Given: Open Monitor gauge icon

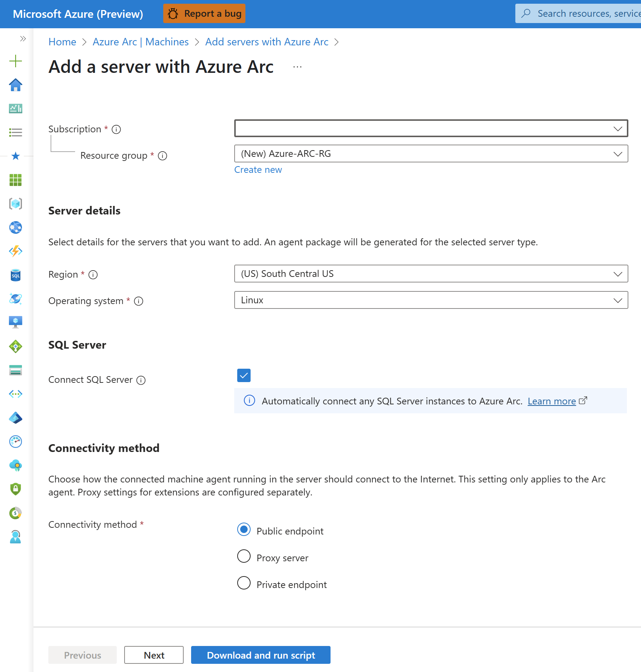Looking at the screenshot, I should (16, 442).
